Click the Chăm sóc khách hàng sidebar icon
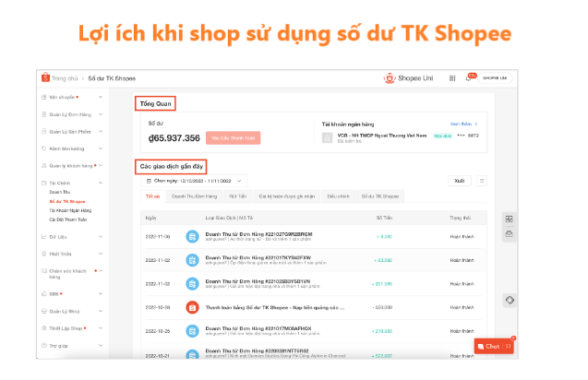 point(44,271)
